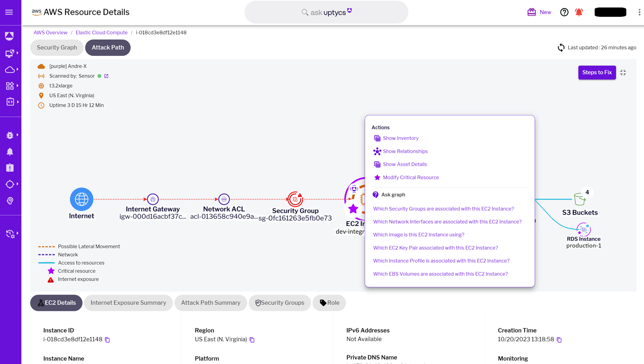
Task: Expand the endpoint devices chevron in sidebar
Action: (16, 53)
